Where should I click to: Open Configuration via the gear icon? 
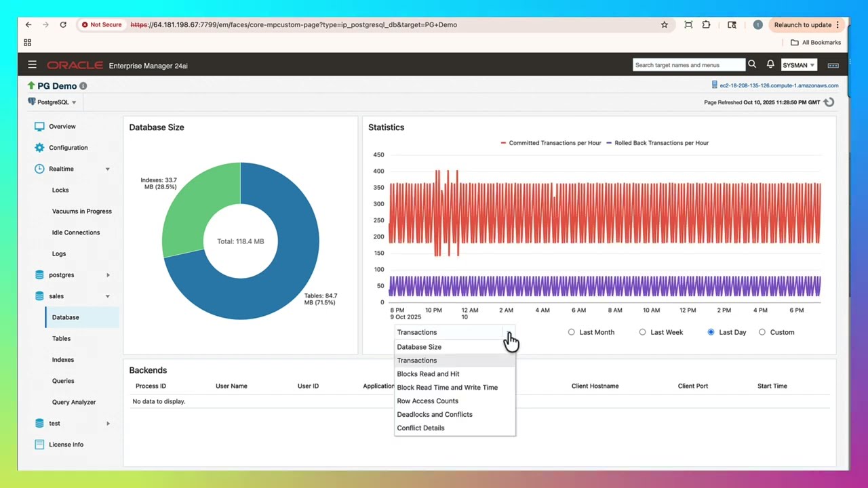click(39, 147)
